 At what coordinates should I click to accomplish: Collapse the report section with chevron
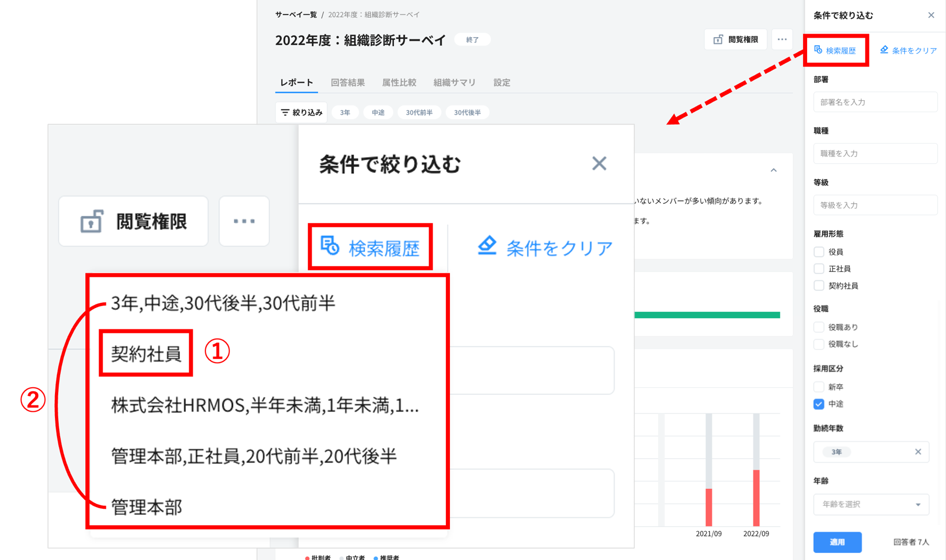[x=773, y=170]
